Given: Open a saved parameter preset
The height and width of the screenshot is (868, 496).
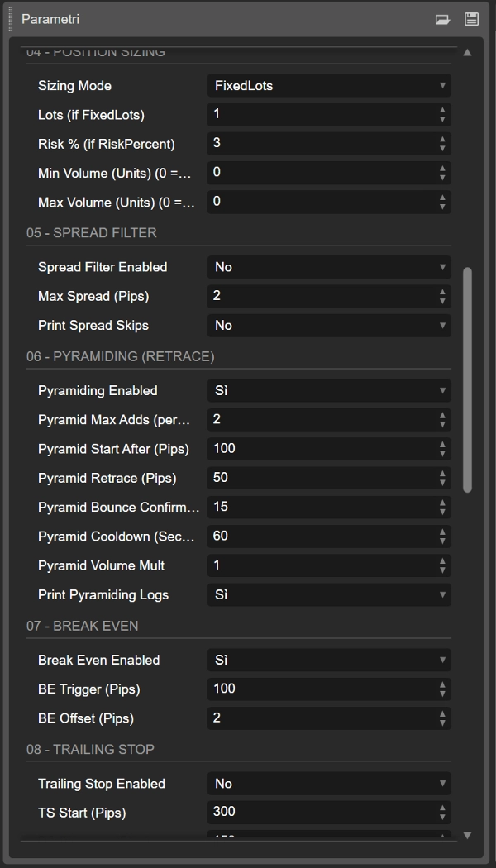Looking at the screenshot, I should (x=445, y=17).
